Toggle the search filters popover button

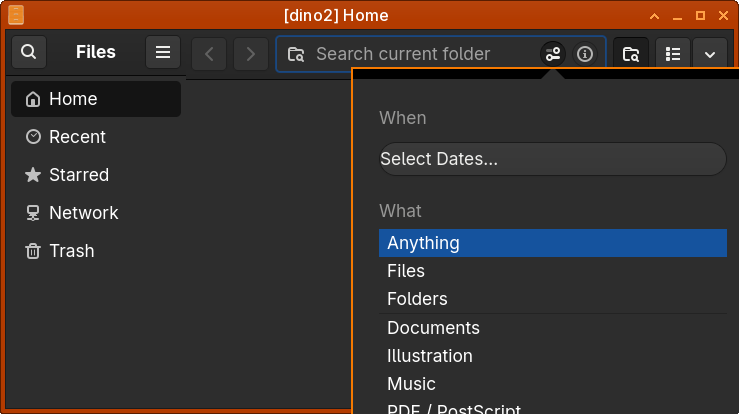[x=553, y=54]
